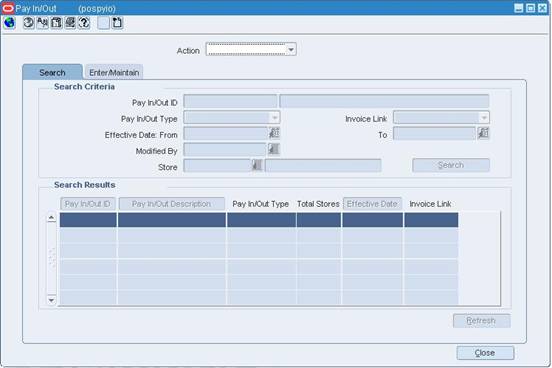The height and width of the screenshot is (368, 552).
Task: Switch to the Search tab
Action: point(52,72)
